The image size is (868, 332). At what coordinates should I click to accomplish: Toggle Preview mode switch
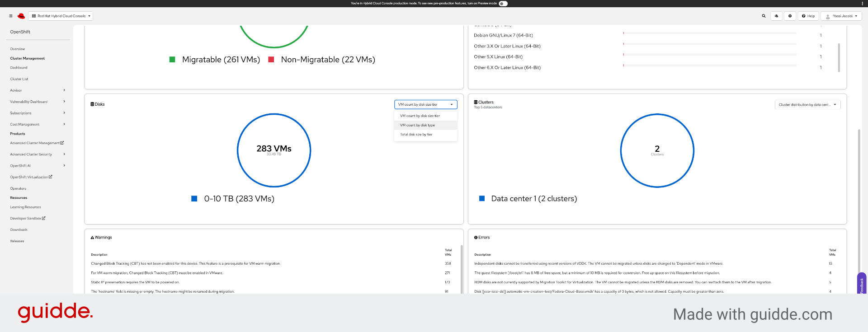503,3
